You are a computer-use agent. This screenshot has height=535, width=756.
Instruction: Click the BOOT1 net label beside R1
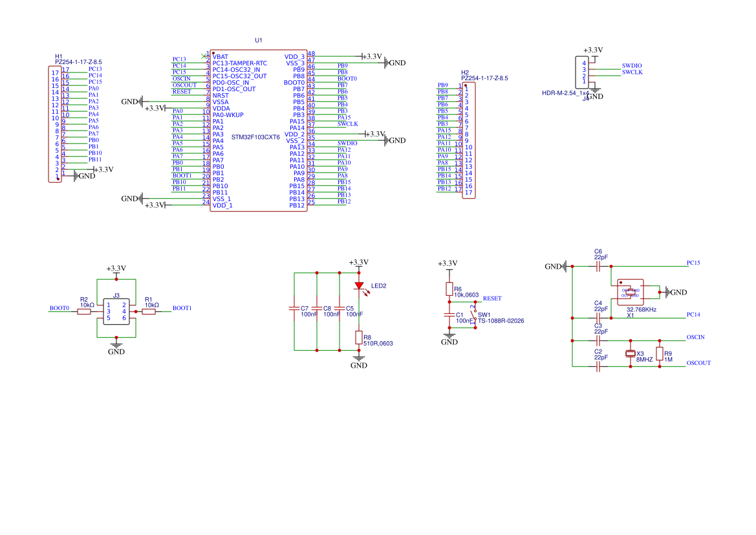(182, 308)
